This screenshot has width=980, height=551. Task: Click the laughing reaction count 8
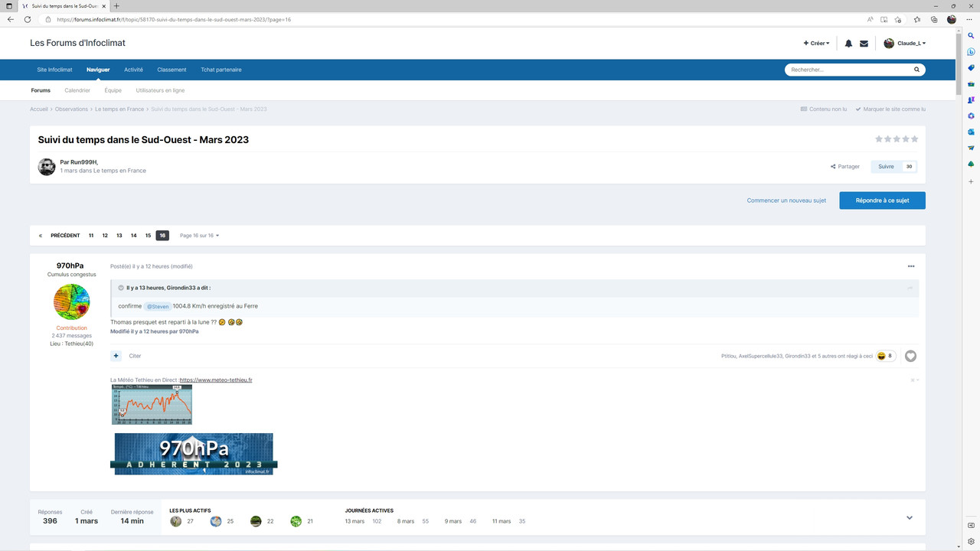coord(886,356)
